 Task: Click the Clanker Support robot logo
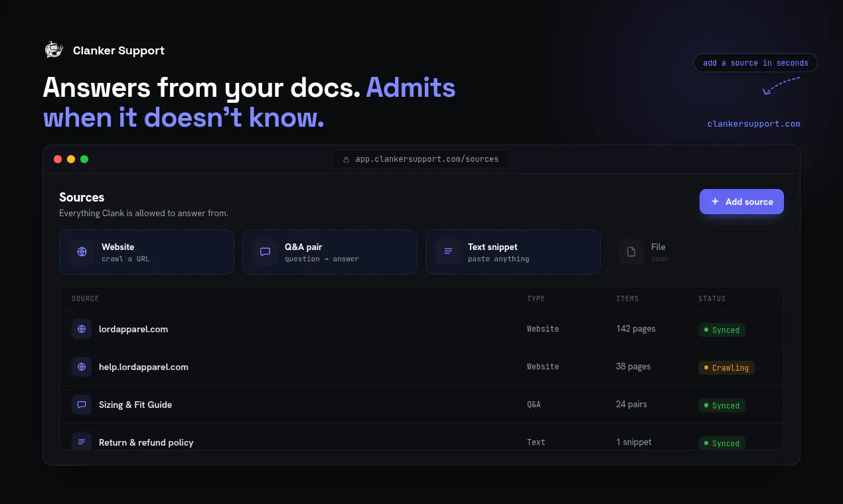(x=54, y=50)
